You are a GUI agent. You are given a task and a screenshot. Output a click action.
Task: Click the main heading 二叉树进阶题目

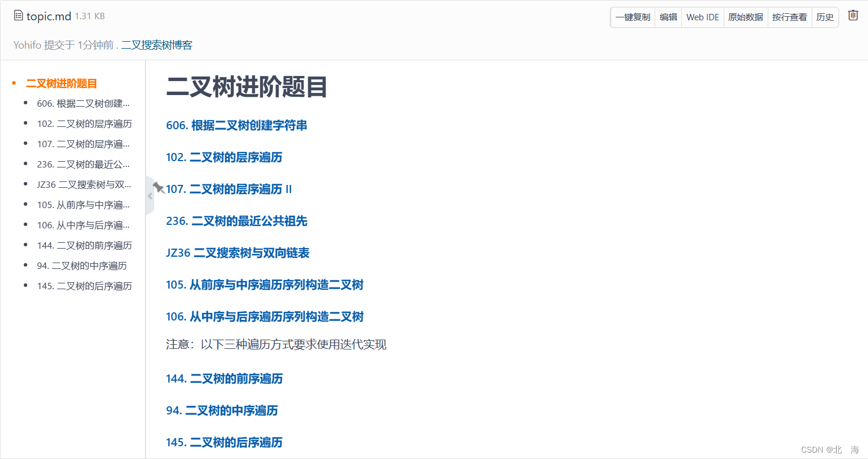pos(247,87)
